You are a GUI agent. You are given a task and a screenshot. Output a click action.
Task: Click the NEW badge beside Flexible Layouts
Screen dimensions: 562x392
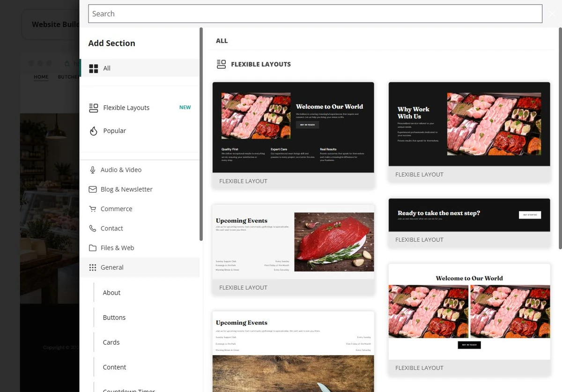185,107
